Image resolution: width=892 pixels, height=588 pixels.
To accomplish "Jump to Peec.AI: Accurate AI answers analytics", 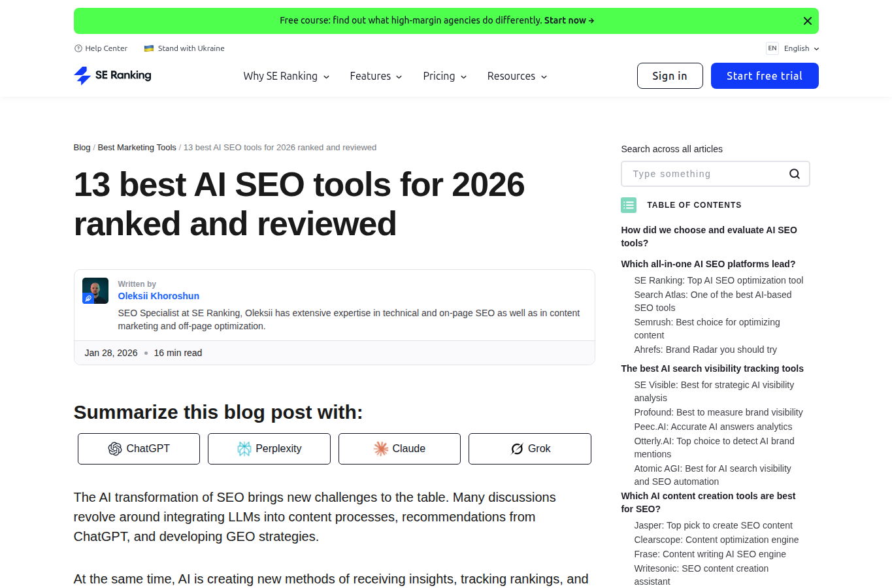I will coord(713,427).
